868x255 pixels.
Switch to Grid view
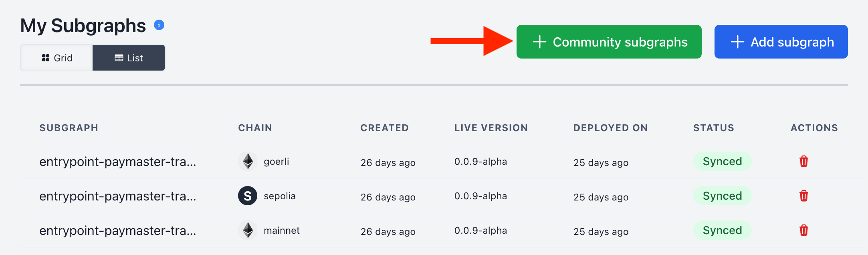(57, 58)
